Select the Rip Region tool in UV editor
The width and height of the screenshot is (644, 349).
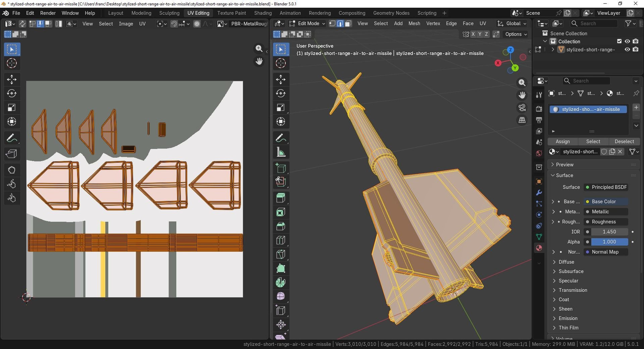tap(12, 154)
